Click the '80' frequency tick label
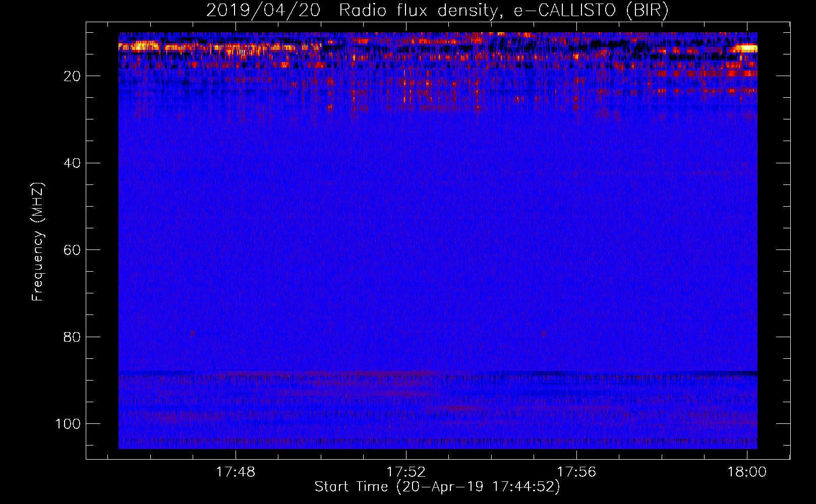This screenshot has width=816, height=504. point(72,337)
